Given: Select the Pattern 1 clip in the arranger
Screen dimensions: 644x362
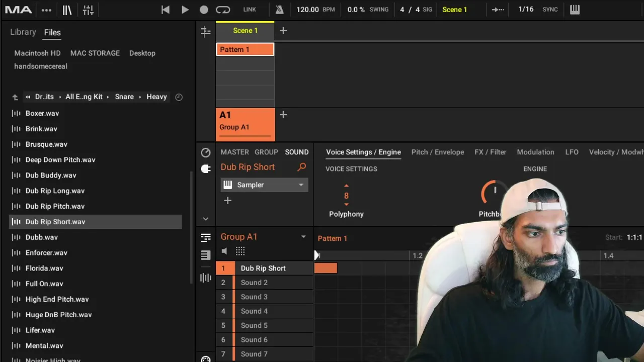Looking at the screenshot, I should click(245, 49).
